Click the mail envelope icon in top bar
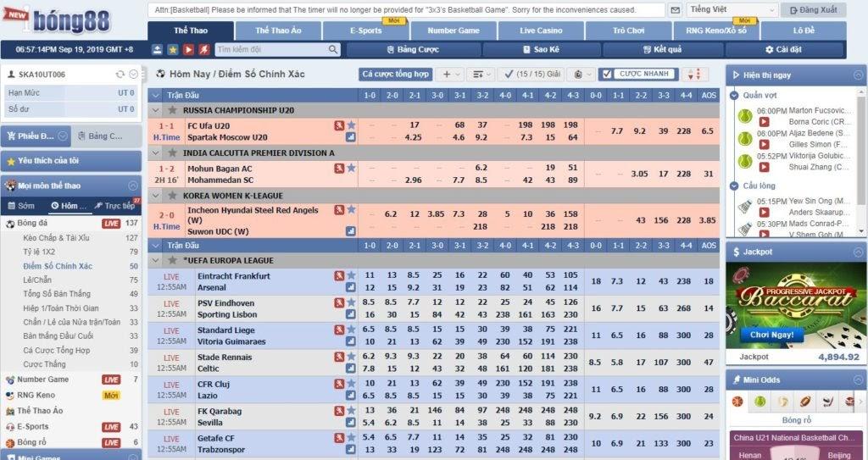868x460 pixels. pos(675,10)
